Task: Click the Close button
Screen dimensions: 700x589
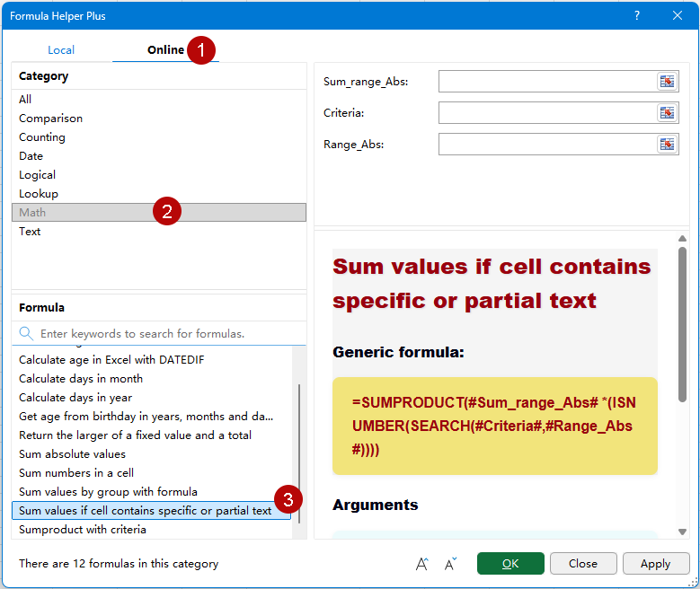Action: tap(583, 564)
